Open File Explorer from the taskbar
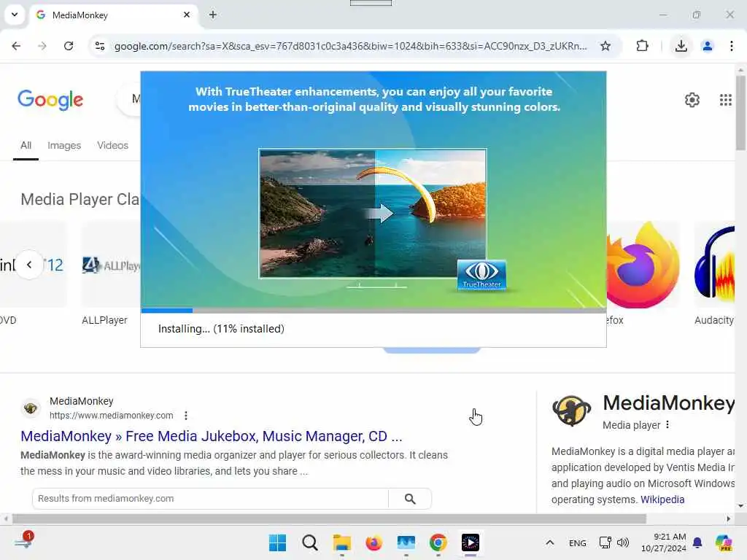The image size is (747, 560). tap(341, 542)
